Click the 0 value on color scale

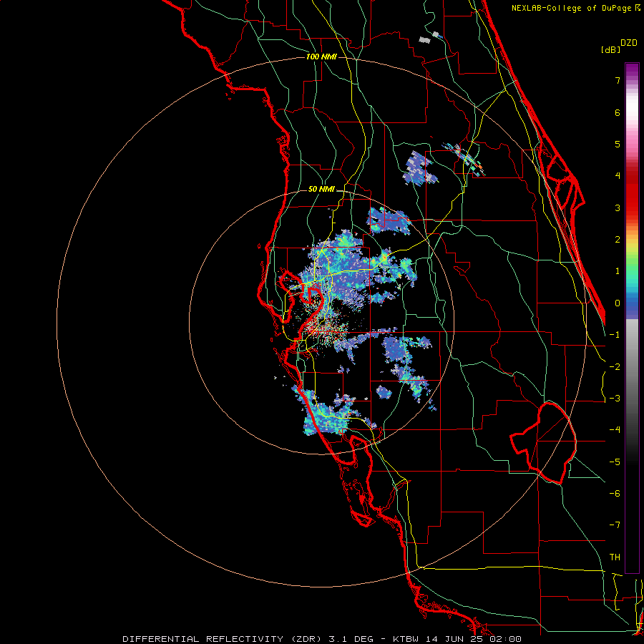pyautogui.click(x=618, y=303)
